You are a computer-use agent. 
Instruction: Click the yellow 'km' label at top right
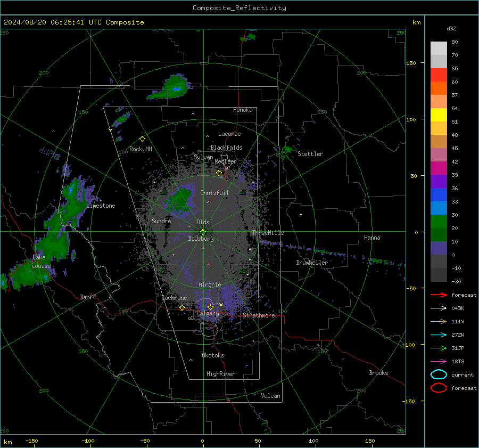point(416,22)
